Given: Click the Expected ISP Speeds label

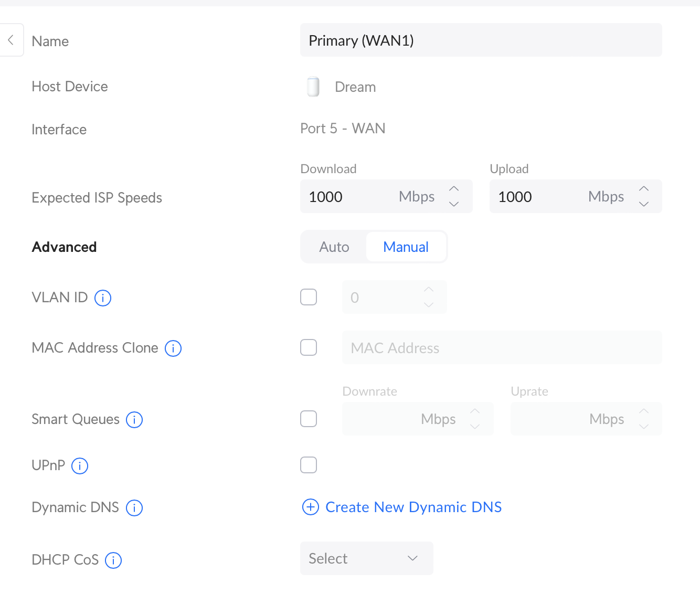Looking at the screenshot, I should point(97,198).
